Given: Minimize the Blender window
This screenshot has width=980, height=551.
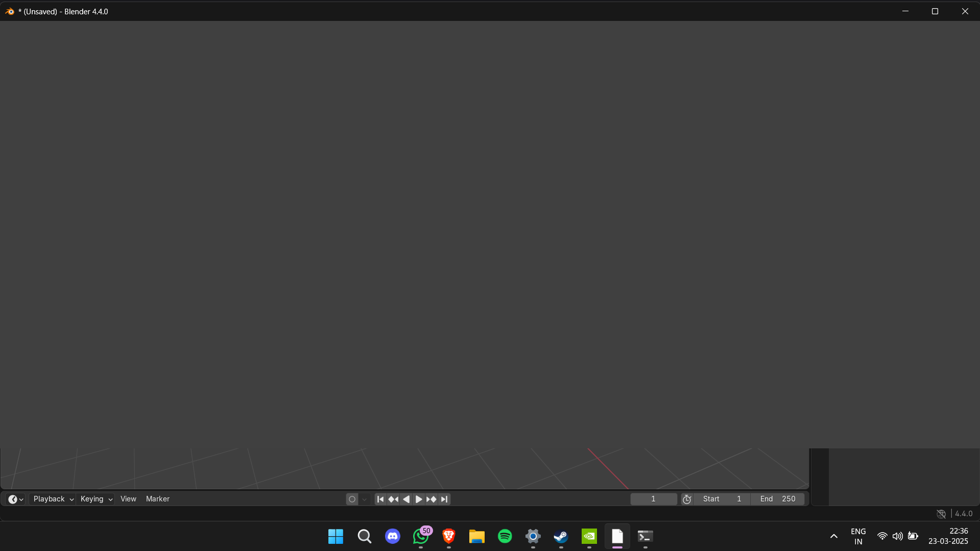Looking at the screenshot, I should (905, 11).
